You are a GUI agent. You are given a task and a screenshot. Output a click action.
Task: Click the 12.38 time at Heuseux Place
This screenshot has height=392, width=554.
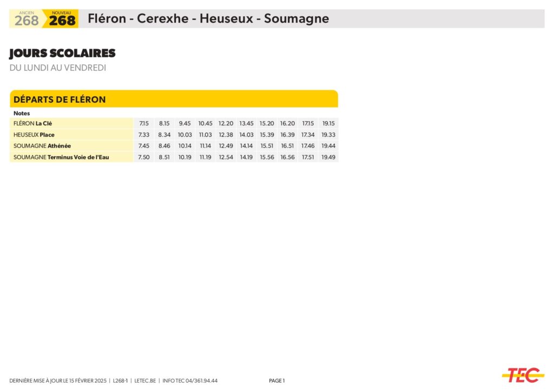click(226, 135)
